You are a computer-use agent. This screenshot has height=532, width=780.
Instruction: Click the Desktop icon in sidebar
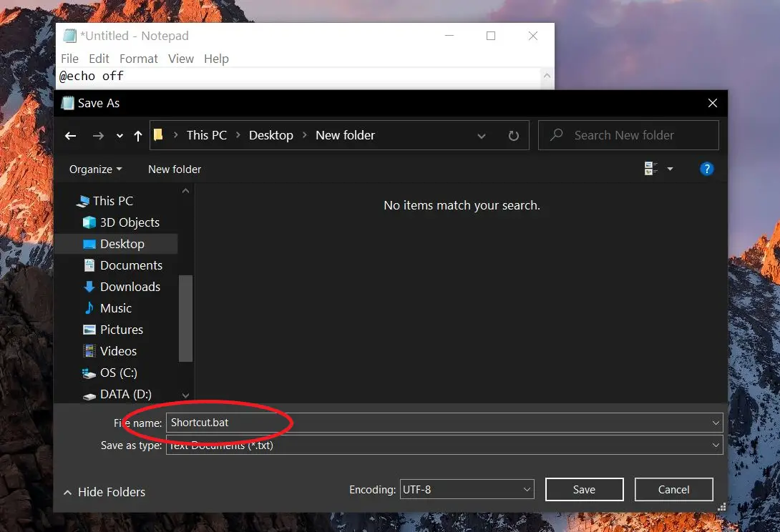(89, 244)
